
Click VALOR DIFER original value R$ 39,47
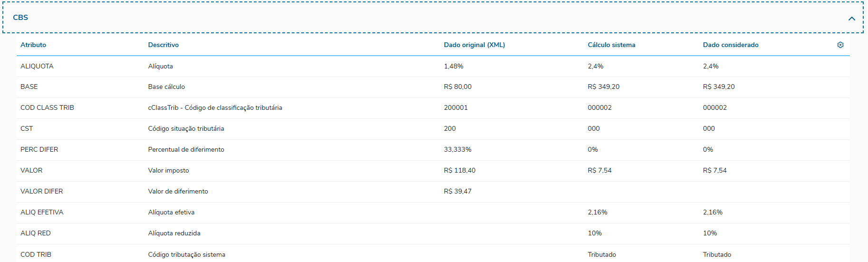tap(457, 191)
